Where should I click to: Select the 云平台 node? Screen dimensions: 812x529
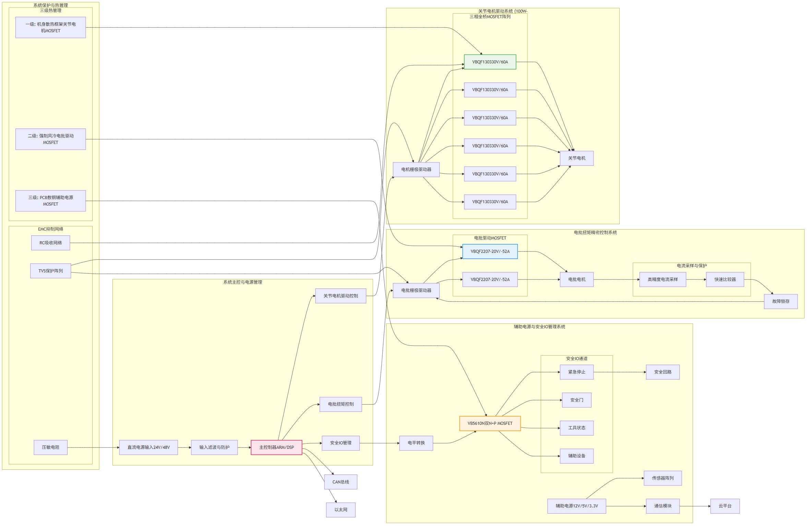[725, 506]
